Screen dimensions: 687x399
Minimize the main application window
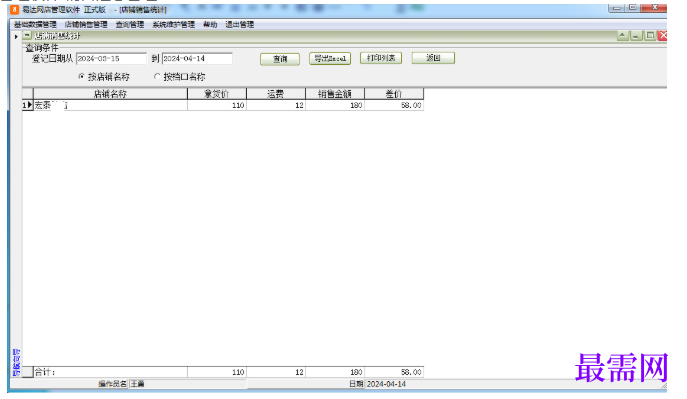pyautogui.click(x=617, y=7)
